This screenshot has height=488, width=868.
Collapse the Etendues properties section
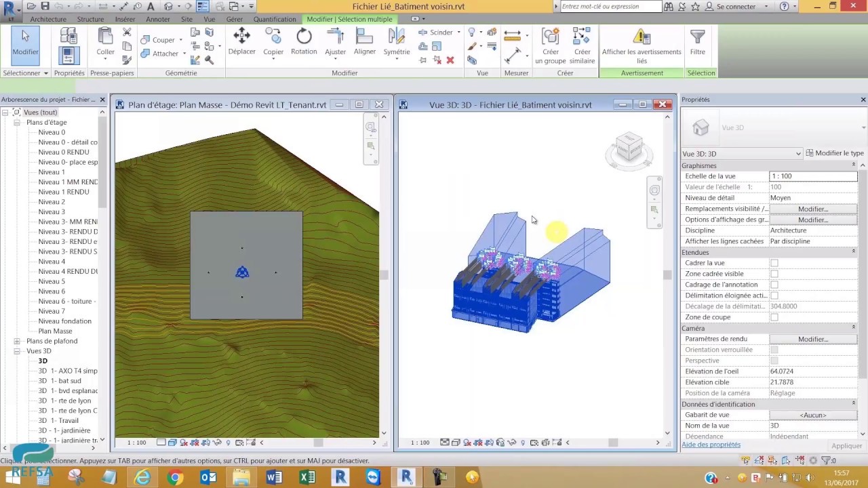(x=854, y=252)
